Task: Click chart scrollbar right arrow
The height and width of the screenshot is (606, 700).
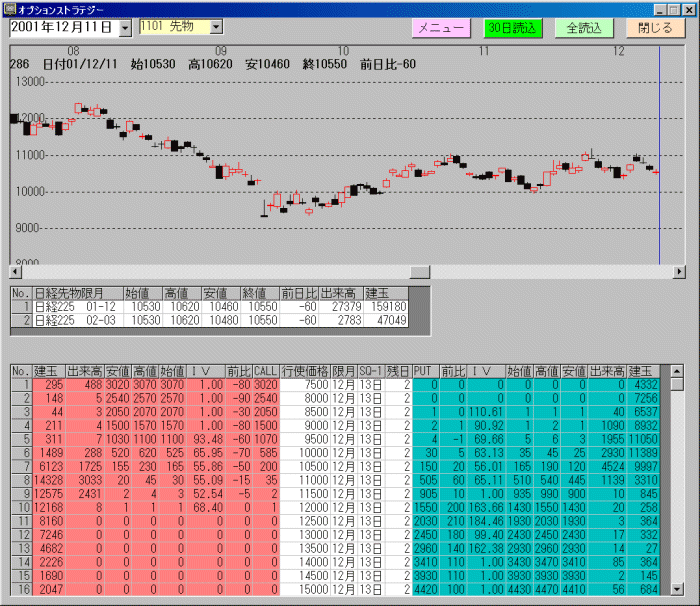Action: pos(680,271)
